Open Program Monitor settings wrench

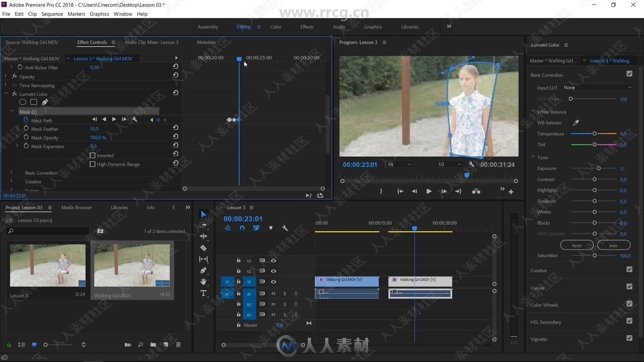pos(471,164)
